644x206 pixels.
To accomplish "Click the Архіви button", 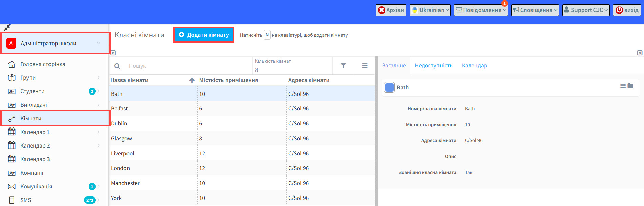I will point(391,10).
